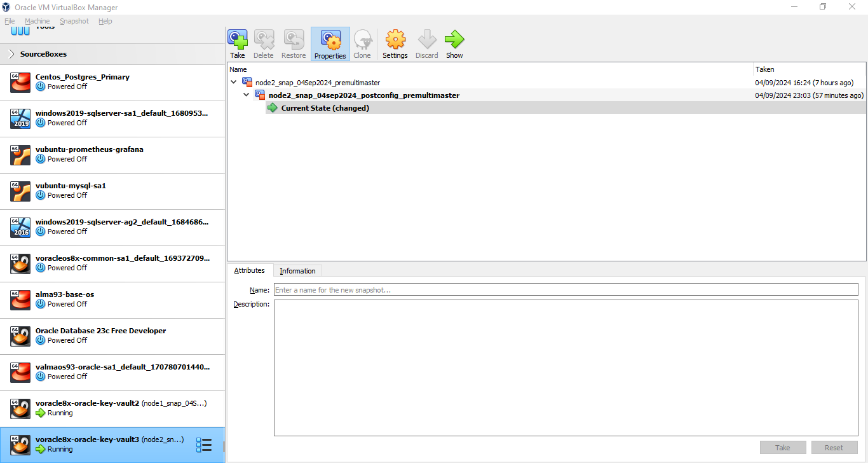Viewport: 868px width, 463px height.
Task: Click the Name column header
Action: pyautogui.click(x=490, y=69)
